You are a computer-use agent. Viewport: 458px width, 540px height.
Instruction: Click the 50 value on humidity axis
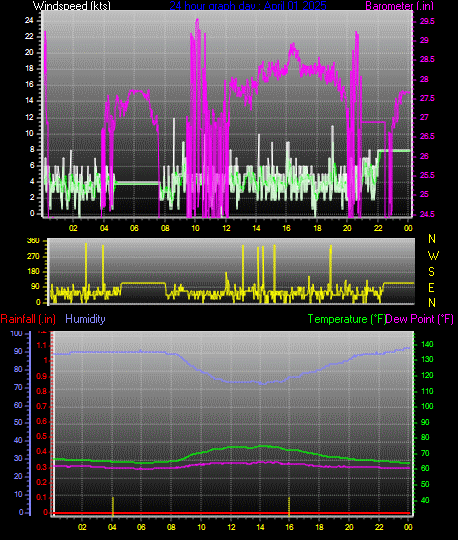click(x=18, y=422)
